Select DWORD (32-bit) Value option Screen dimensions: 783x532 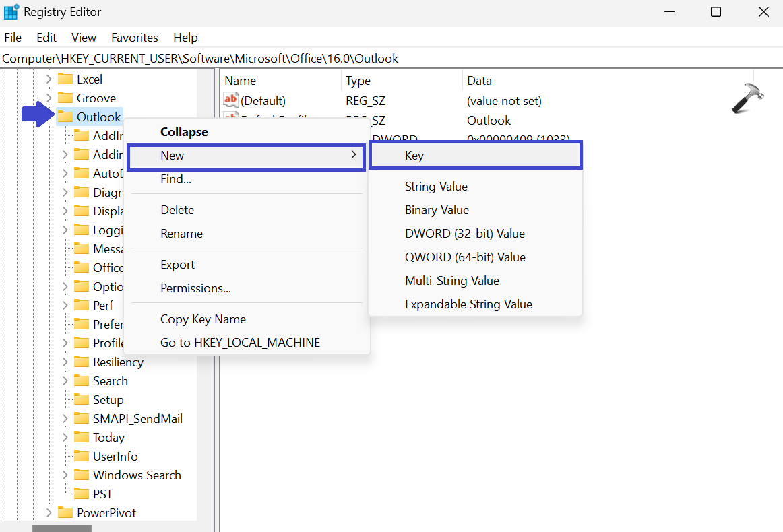pos(464,234)
